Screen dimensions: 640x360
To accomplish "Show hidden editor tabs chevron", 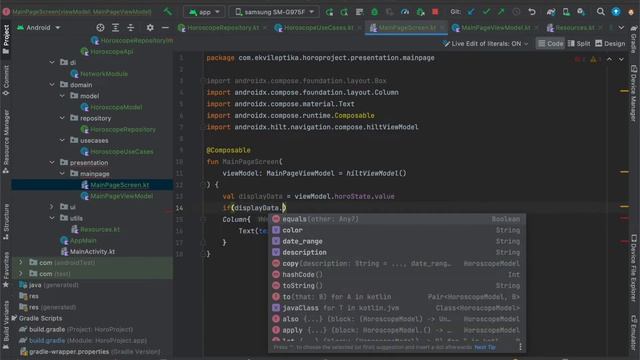I will click(621, 28).
